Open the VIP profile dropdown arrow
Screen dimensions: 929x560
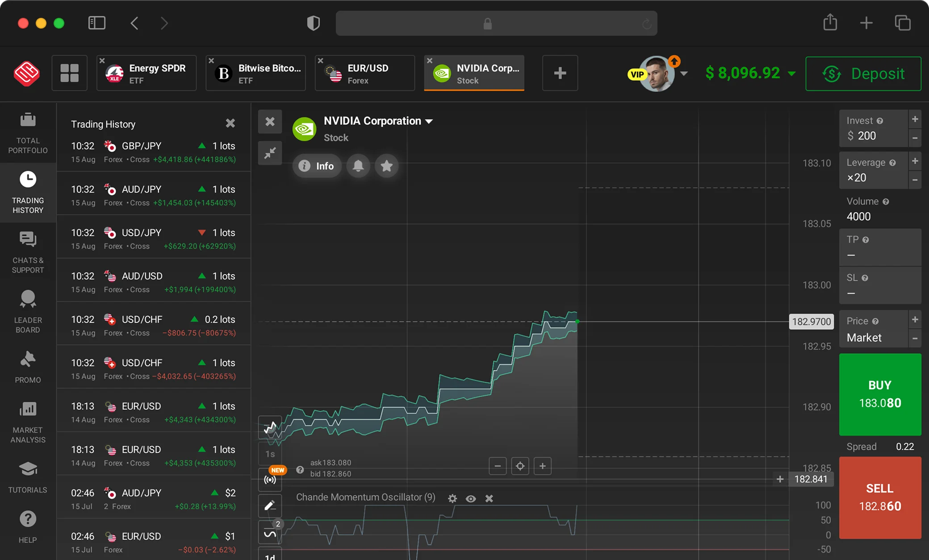pyautogui.click(x=684, y=74)
